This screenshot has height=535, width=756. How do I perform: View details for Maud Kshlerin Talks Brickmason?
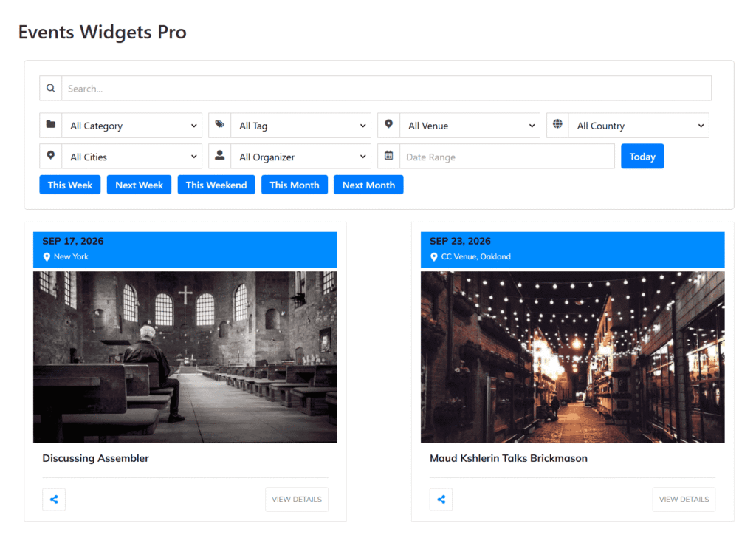click(x=684, y=500)
